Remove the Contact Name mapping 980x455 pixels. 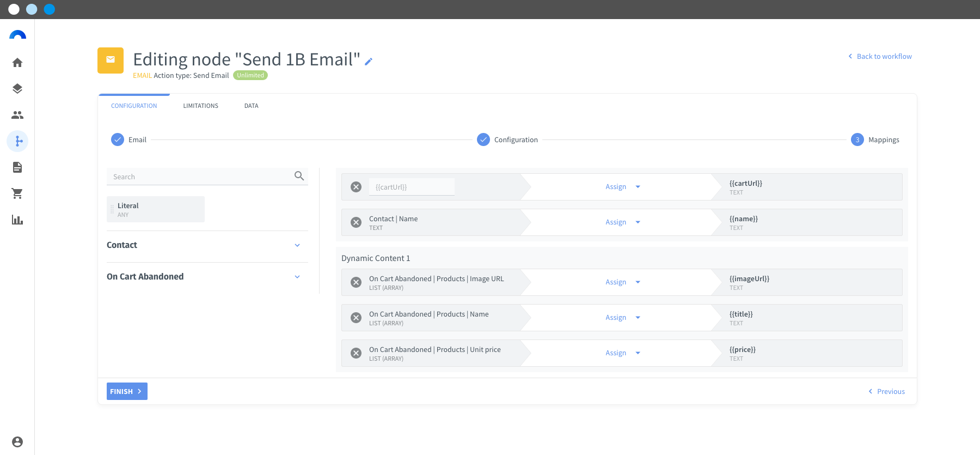tap(356, 222)
